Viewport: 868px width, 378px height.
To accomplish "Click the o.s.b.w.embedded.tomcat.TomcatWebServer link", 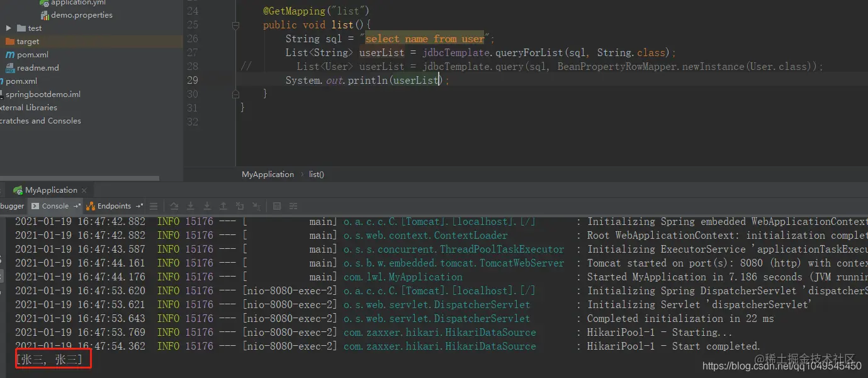I will [454, 263].
